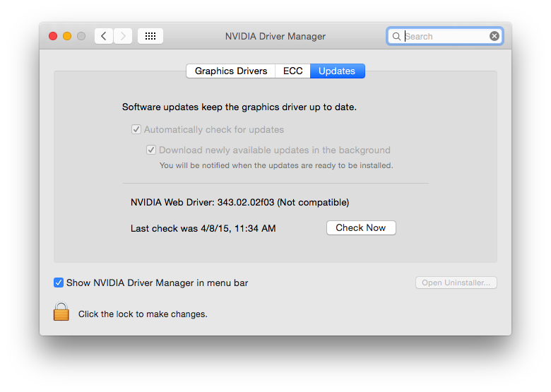
Task: Disable Show NVIDIA Driver Manager in menu bar
Action: click(x=59, y=283)
